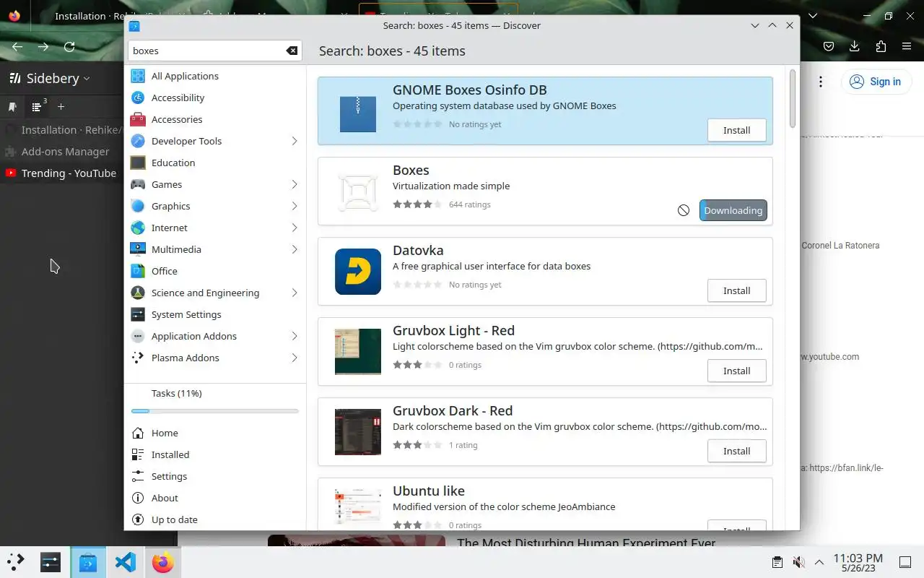Click the muted volume tray icon
924x578 pixels.
pos(798,562)
